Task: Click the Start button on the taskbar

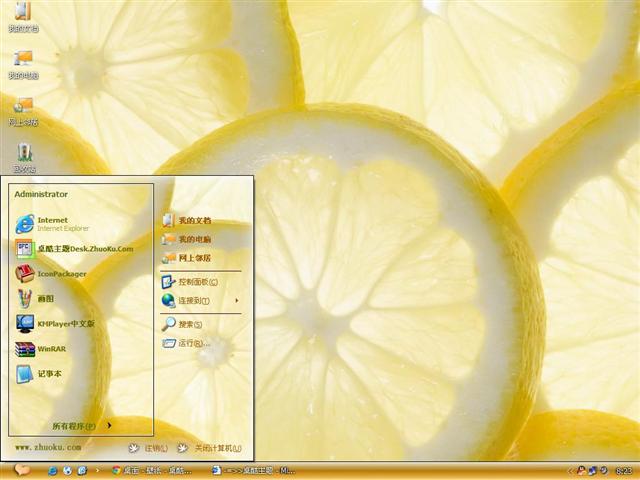Action: tap(20, 470)
